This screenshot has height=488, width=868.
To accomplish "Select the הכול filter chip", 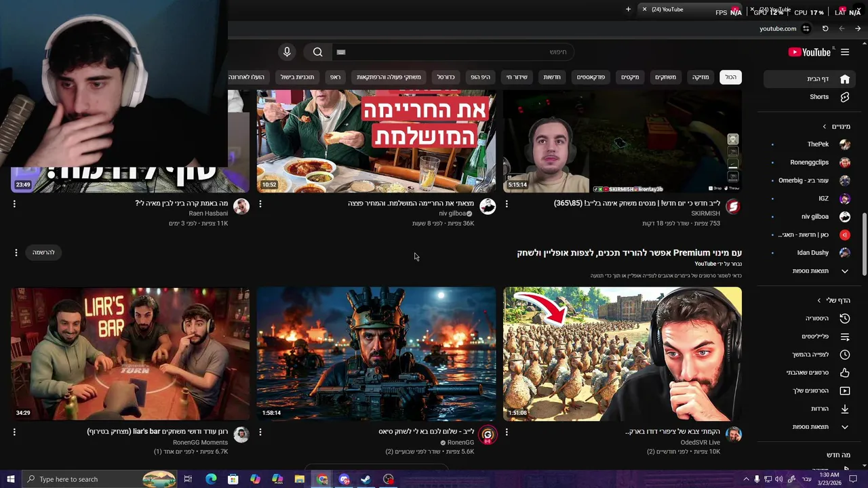I will [730, 77].
